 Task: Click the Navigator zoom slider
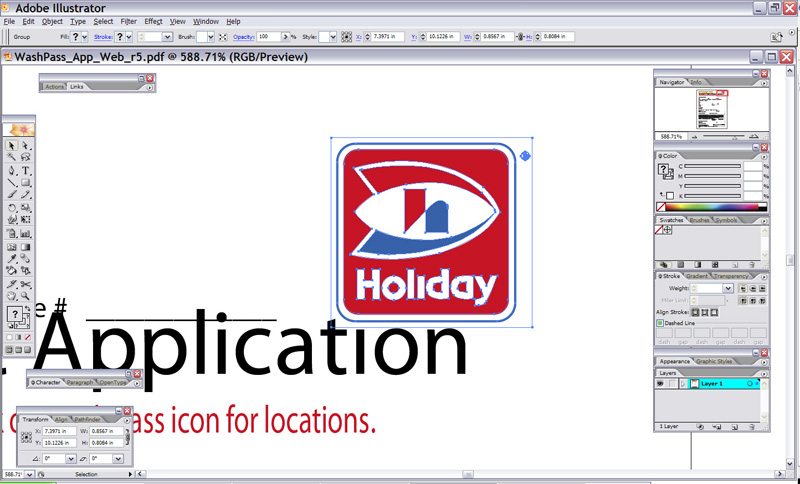[x=724, y=136]
